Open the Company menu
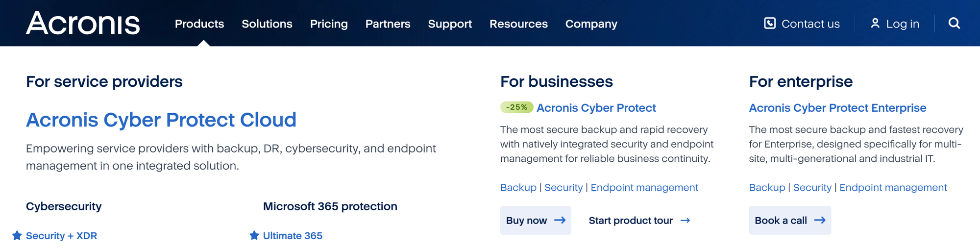The image size is (980, 250). [591, 24]
